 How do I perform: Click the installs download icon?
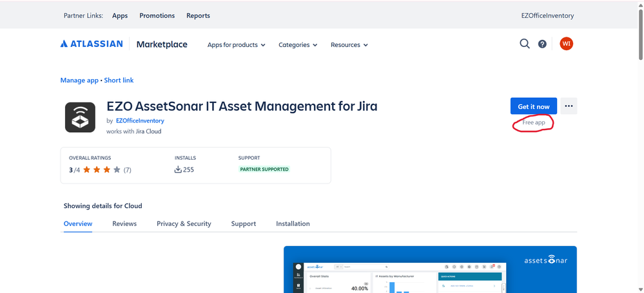(x=178, y=169)
